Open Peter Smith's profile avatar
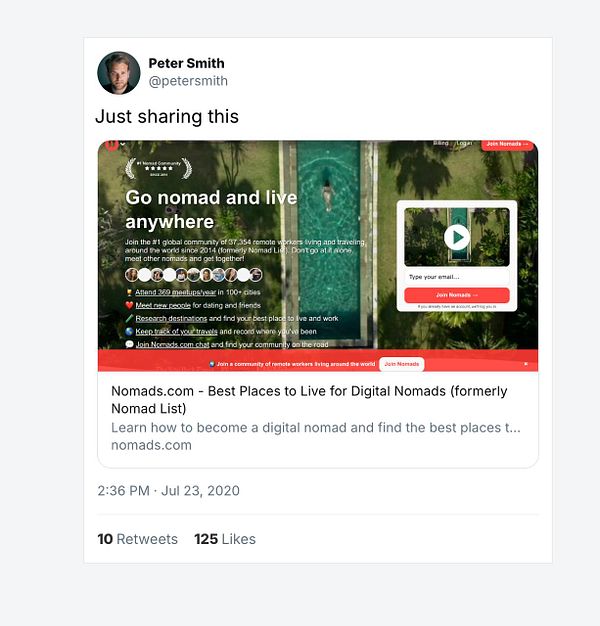Screen dimensions: 600x626 click(119, 73)
